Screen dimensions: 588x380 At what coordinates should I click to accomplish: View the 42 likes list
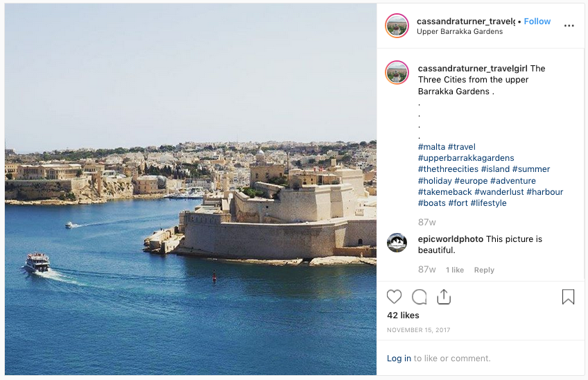tap(403, 316)
